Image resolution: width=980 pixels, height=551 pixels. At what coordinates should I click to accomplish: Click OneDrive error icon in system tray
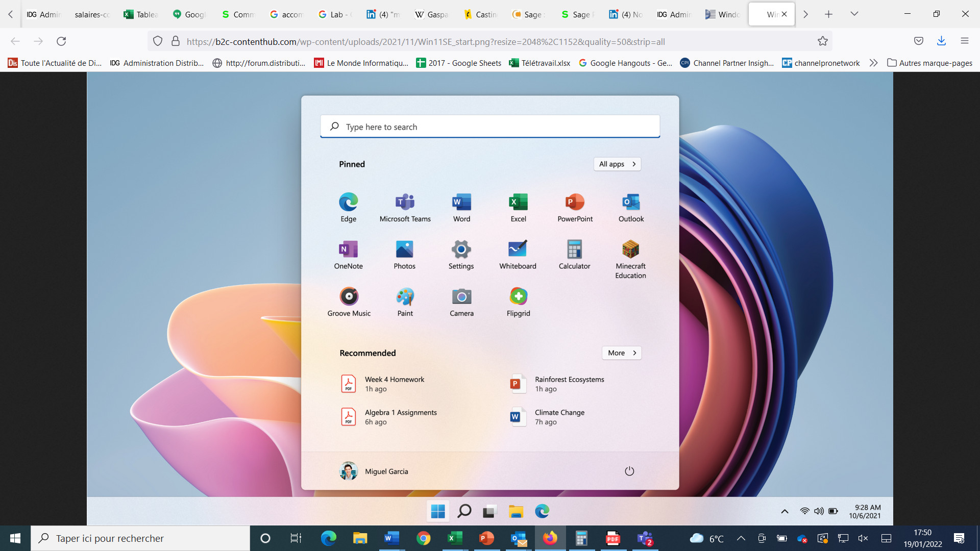pos(802,538)
